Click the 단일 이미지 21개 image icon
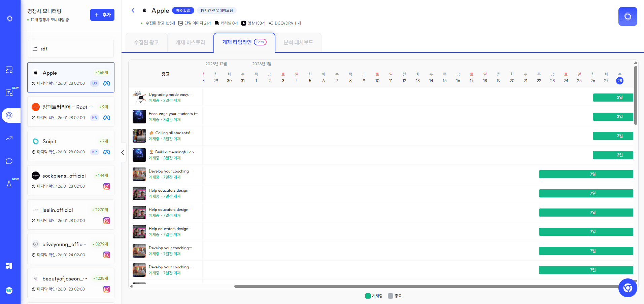 click(x=180, y=23)
